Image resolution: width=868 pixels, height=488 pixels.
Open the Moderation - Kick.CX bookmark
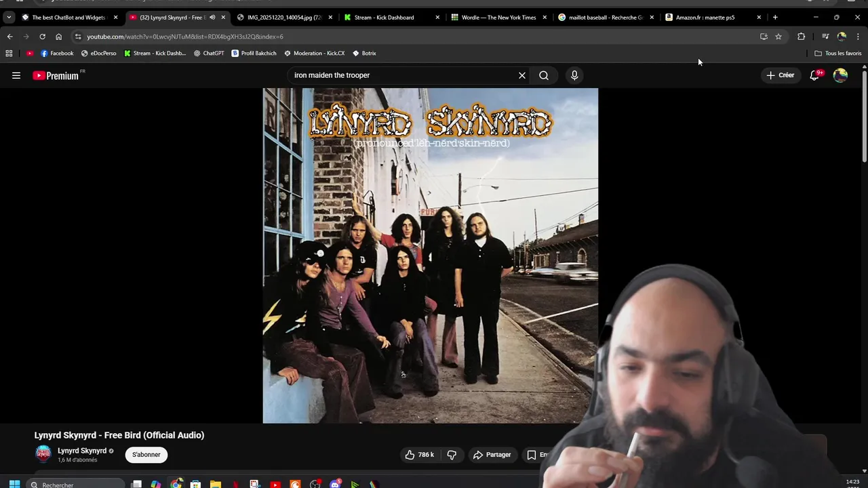tap(314, 53)
